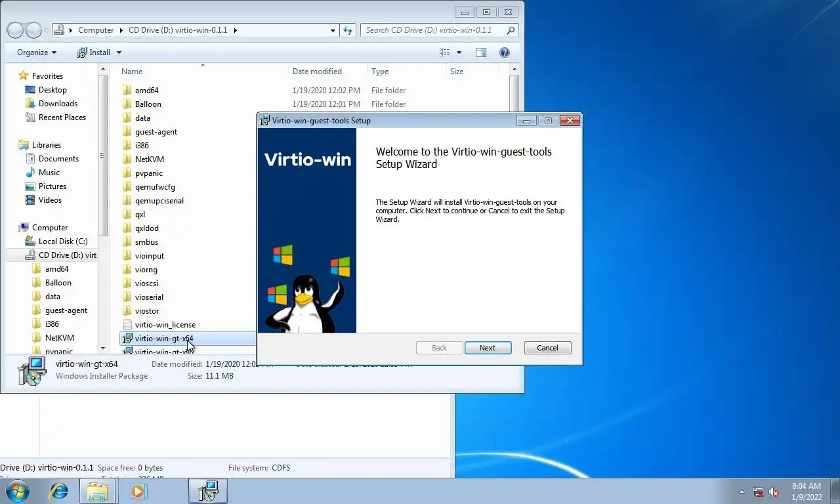Select the guest-agent folder in file list
Image resolution: width=840 pixels, height=504 pixels.
[156, 132]
